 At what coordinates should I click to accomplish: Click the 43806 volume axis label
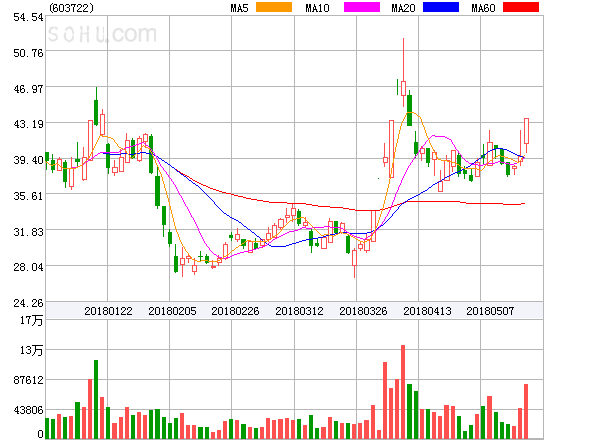coord(28,410)
